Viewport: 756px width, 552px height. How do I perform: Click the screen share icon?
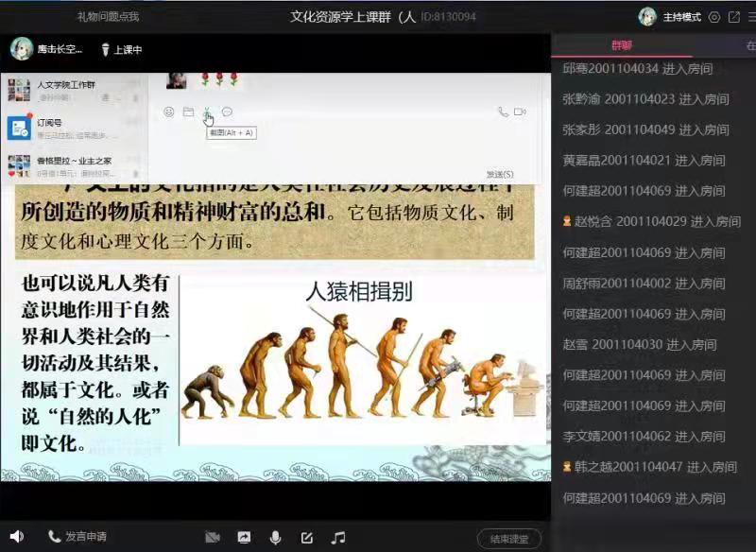244,537
